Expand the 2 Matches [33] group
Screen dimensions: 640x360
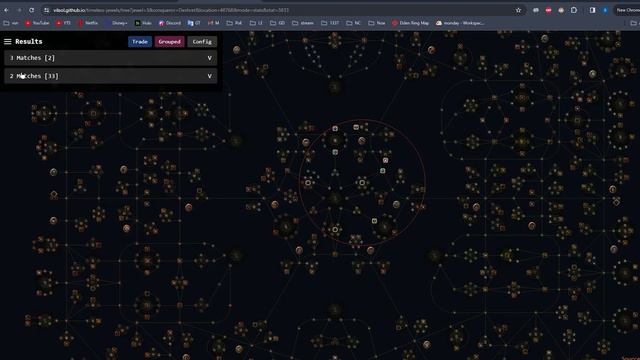click(x=111, y=76)
